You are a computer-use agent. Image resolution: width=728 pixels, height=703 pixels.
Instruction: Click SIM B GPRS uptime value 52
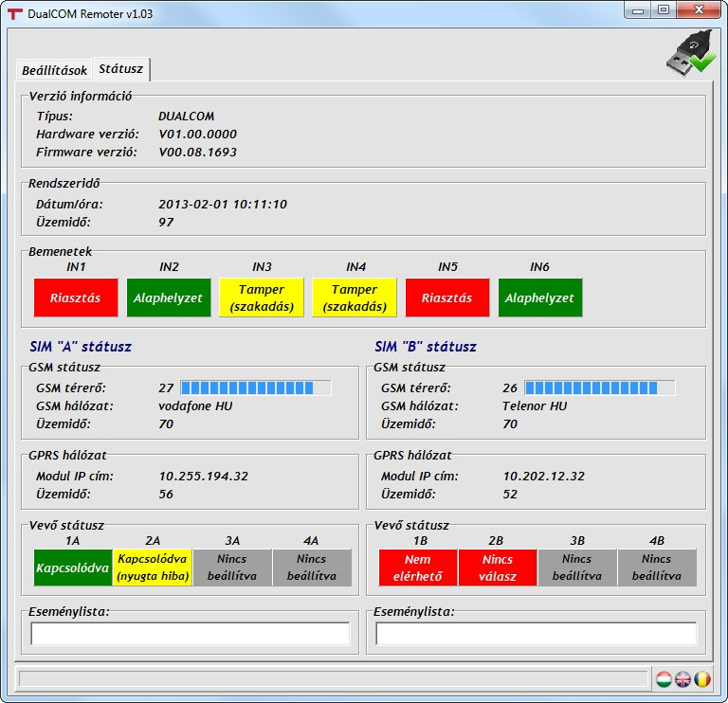[x=510, y=495]
